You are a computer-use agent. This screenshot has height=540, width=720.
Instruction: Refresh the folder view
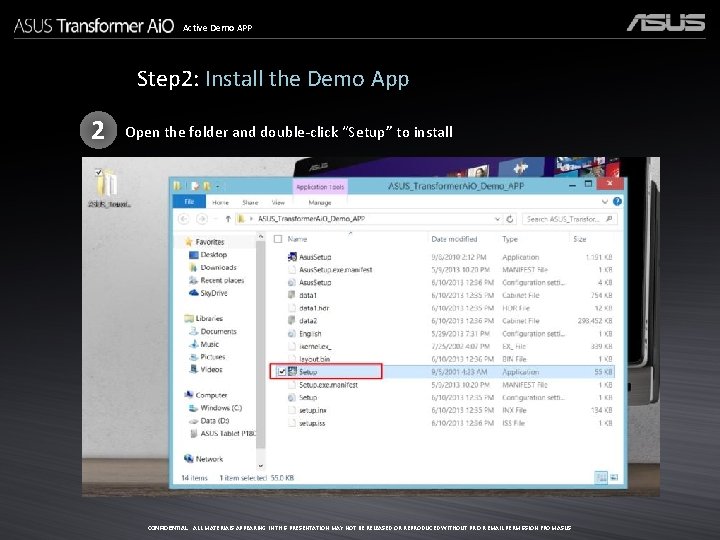click(510, 219)
